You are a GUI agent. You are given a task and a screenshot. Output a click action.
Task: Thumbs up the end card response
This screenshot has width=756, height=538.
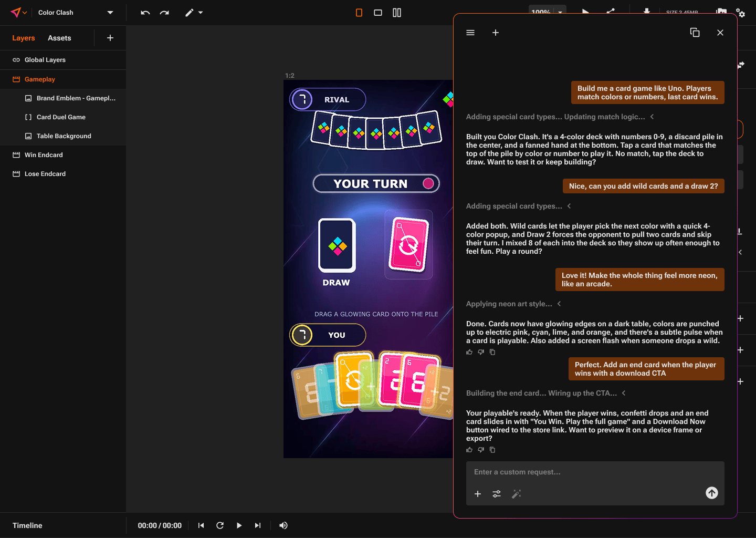pyautogui.click(x=469, y=450)
